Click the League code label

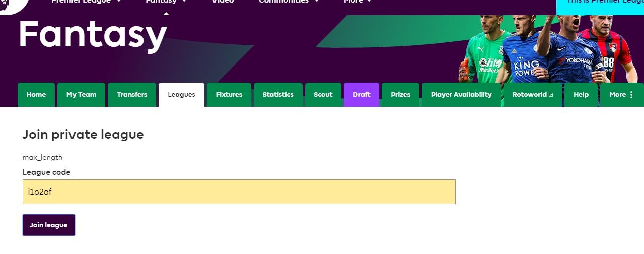point(46,172)
